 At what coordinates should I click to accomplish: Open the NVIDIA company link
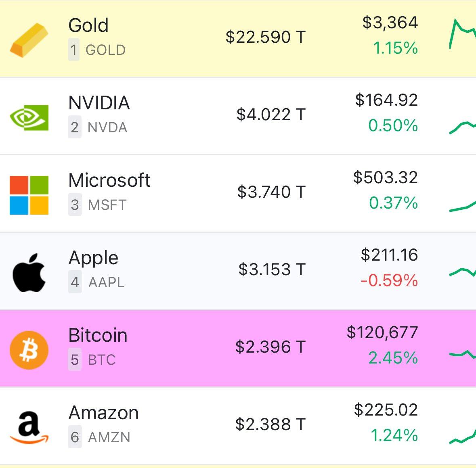coord(99,103)
